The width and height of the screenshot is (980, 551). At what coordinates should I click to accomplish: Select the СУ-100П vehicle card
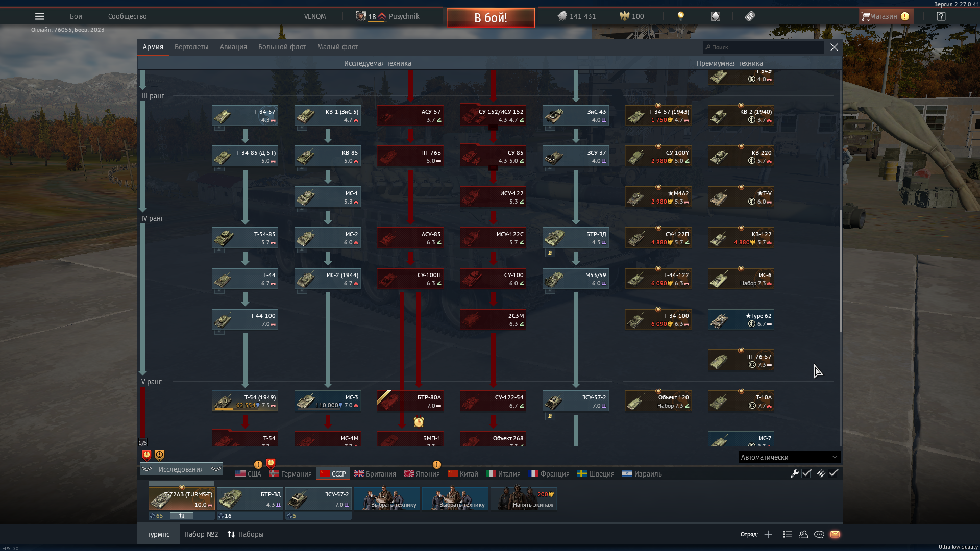pyautogui.click(x=410, y=279)
